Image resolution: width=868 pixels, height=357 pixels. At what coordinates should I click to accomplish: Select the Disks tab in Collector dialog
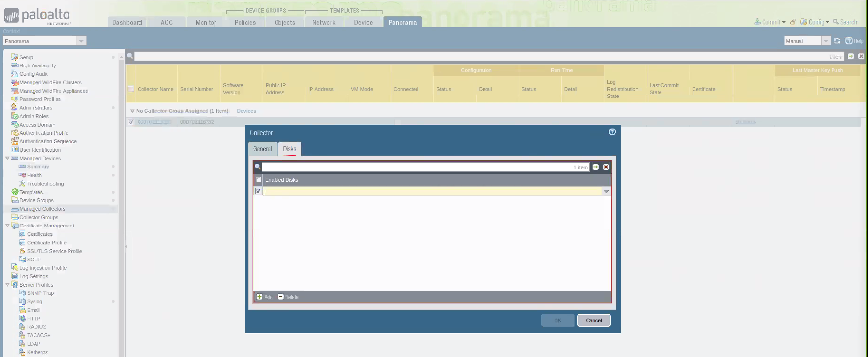tap(290, 149)
